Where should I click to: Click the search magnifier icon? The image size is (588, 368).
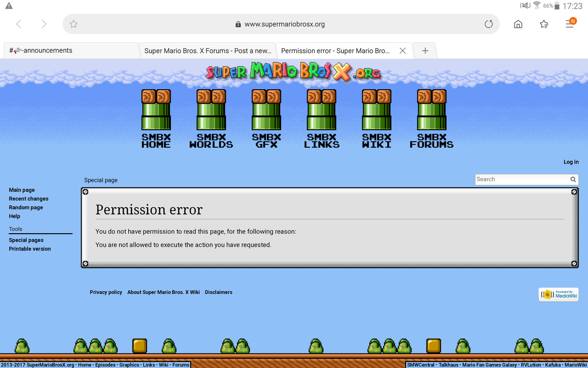pyautogui.click(x=573, y=179)
